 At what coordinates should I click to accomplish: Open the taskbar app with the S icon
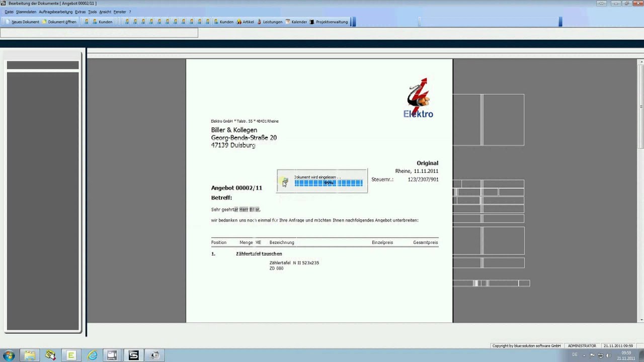point(133,355)
